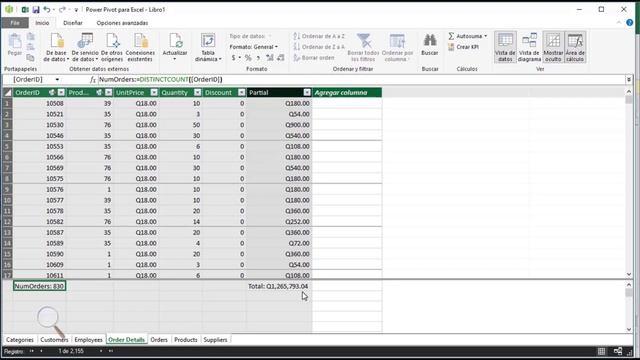Select Partial cell Q900.00
Image resolution: width=640 pixels, height=360 pixels.
tap(279, 125)
